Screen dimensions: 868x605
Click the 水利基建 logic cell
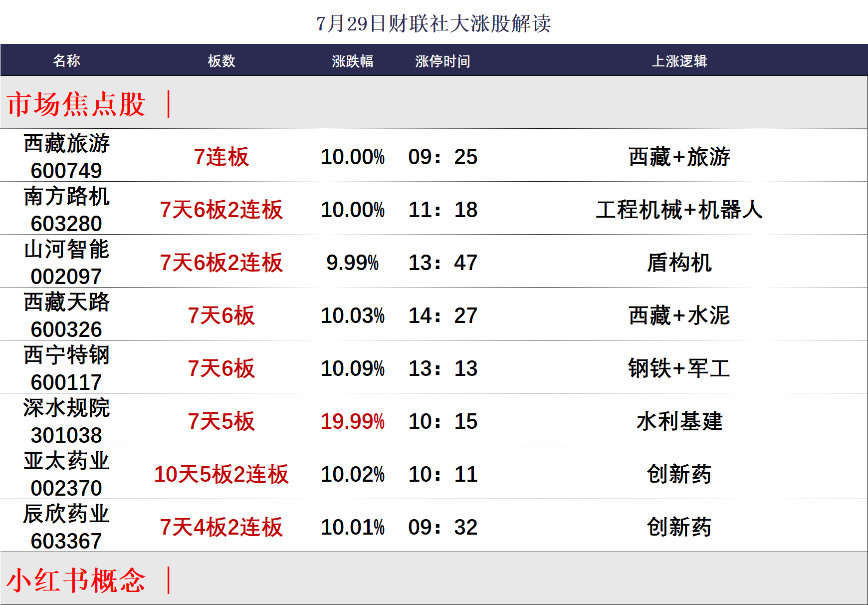point(679,421)
